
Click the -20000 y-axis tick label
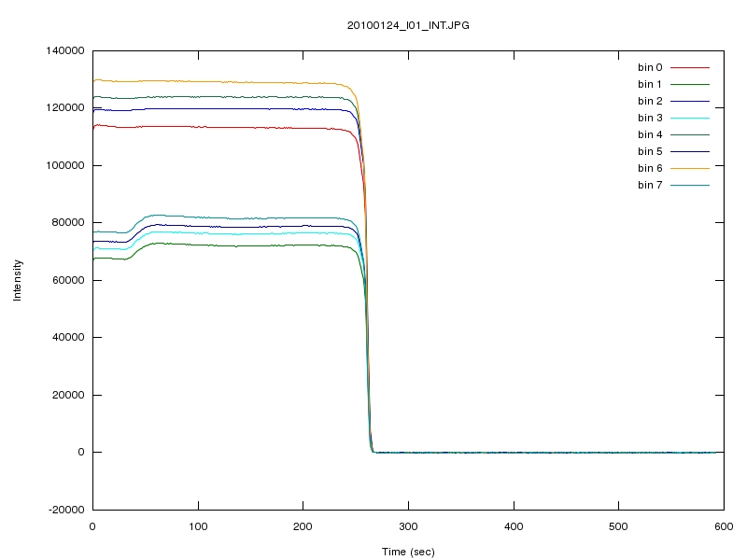tap(66, 510)
